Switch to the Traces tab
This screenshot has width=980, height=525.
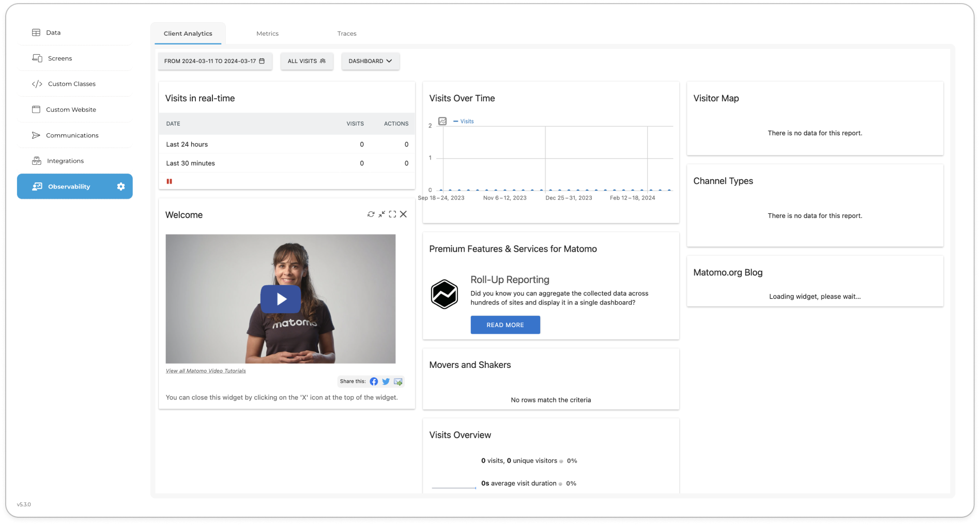coord(347,34)
